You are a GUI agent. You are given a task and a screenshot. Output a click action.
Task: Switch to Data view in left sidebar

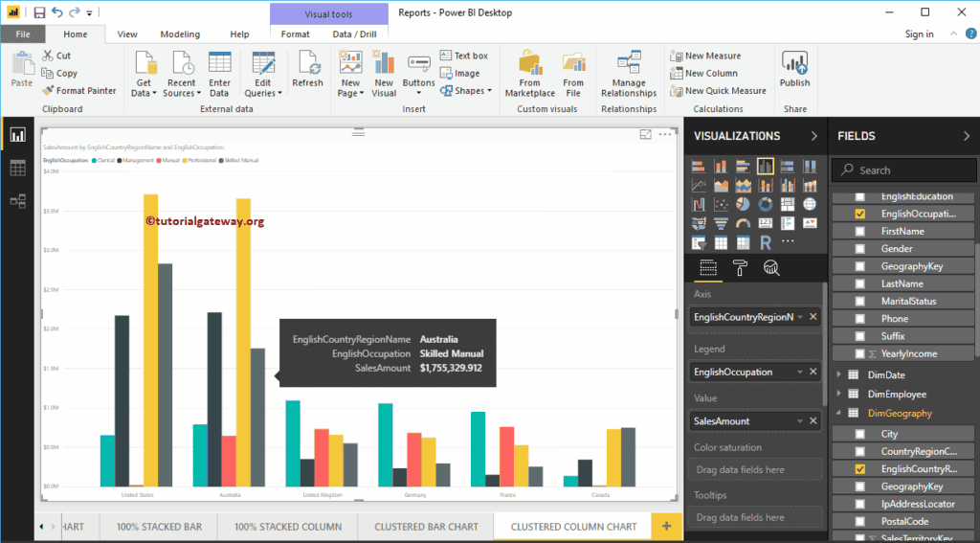[17, 168]
